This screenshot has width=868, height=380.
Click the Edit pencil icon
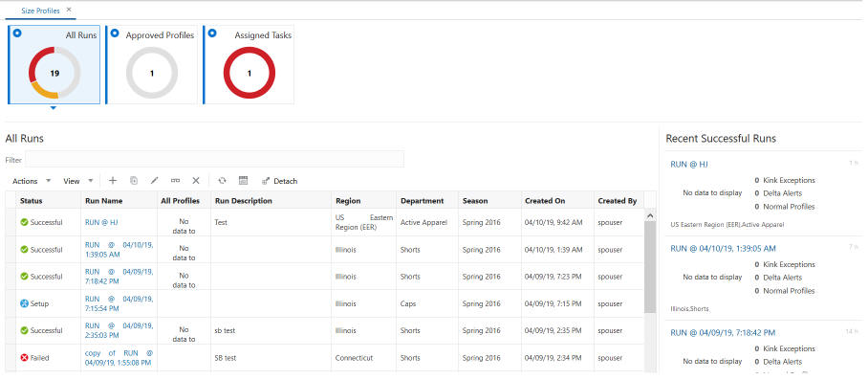[155, 181]
